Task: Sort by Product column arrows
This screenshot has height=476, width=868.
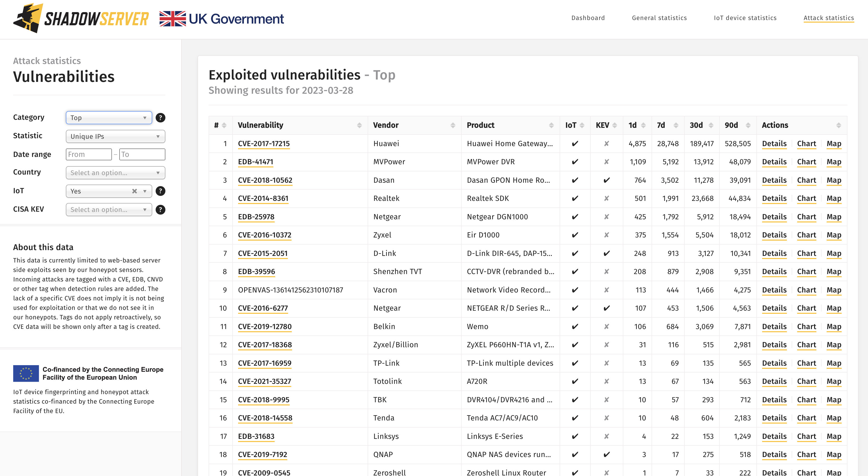Action: (551, 125)
